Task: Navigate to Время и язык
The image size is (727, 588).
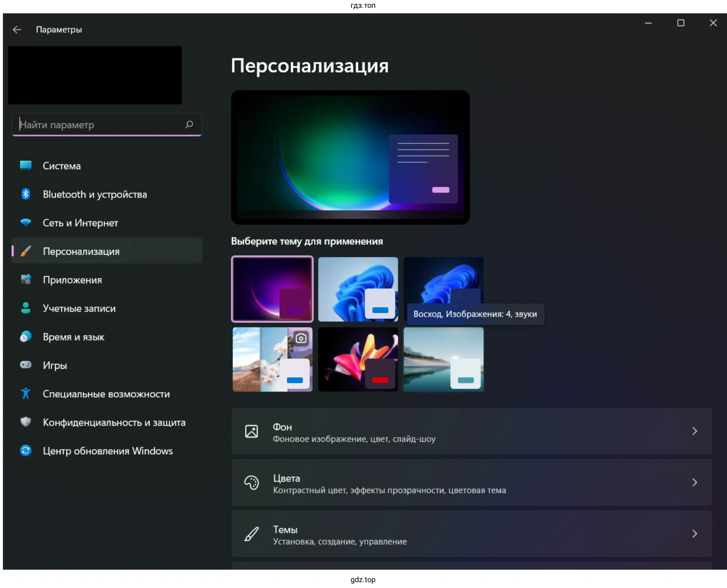Action: coord(107,337)
